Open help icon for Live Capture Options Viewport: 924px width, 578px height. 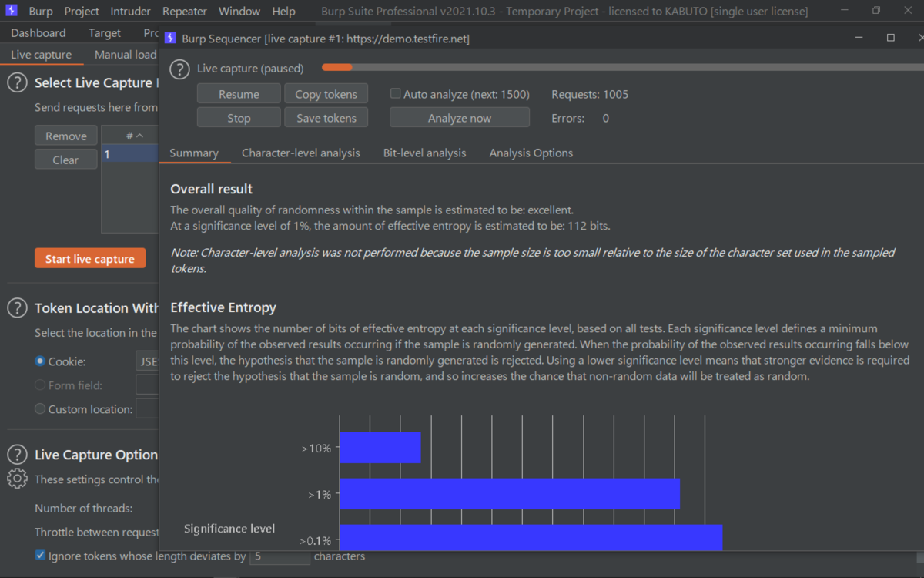[17, 455]
